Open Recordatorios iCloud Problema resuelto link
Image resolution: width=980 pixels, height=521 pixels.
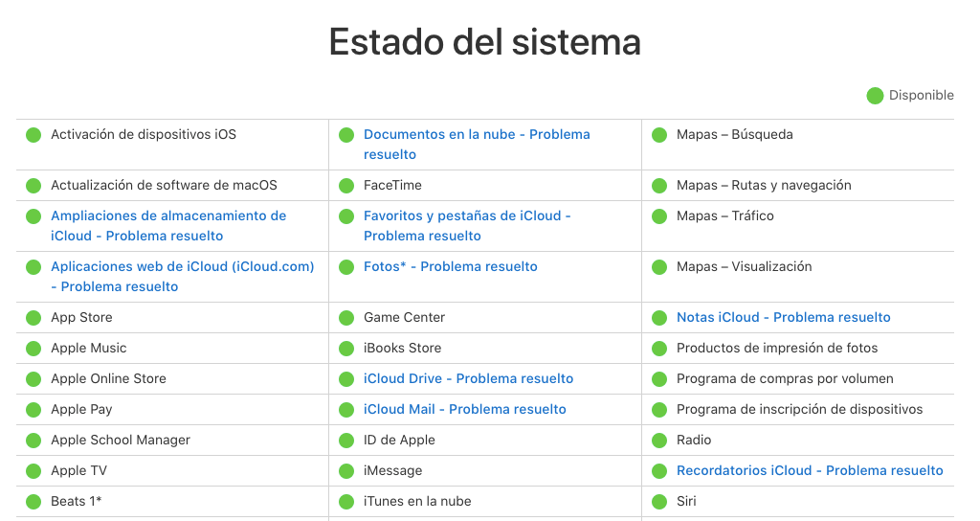[x=810, y=470]
